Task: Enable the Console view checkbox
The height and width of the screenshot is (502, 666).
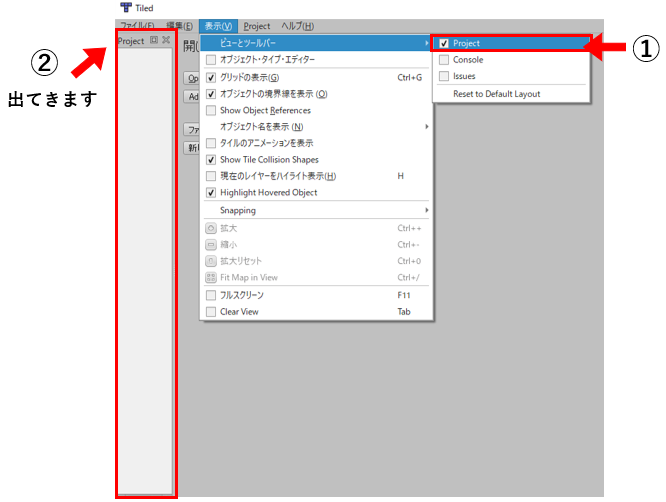Action: coord(444,60)
